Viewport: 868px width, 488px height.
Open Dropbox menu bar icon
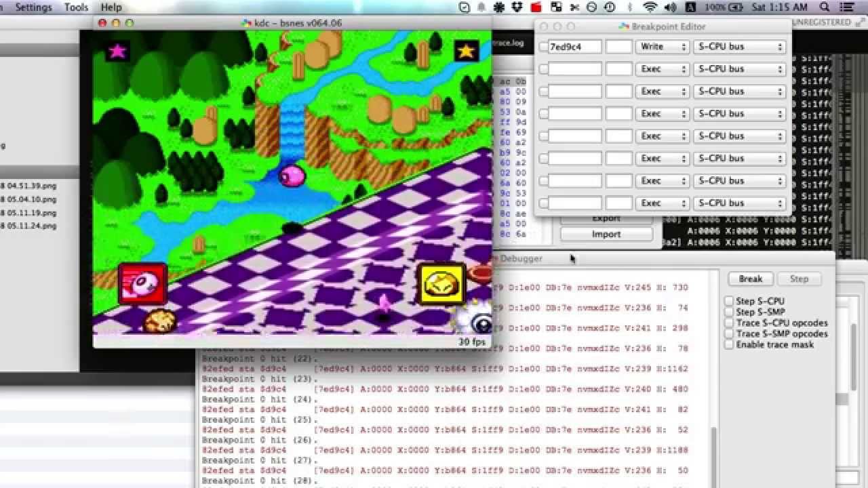pos(517,7)
